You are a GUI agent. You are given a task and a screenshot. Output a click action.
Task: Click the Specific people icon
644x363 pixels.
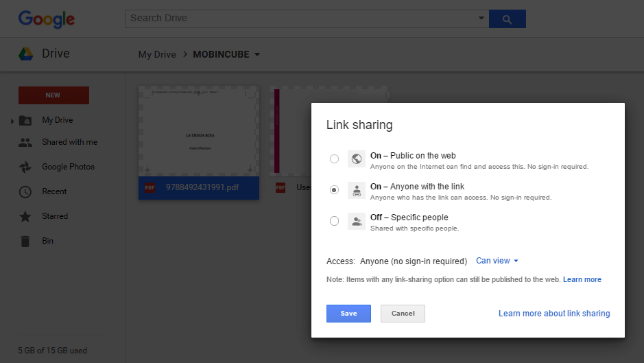point(357,221)
